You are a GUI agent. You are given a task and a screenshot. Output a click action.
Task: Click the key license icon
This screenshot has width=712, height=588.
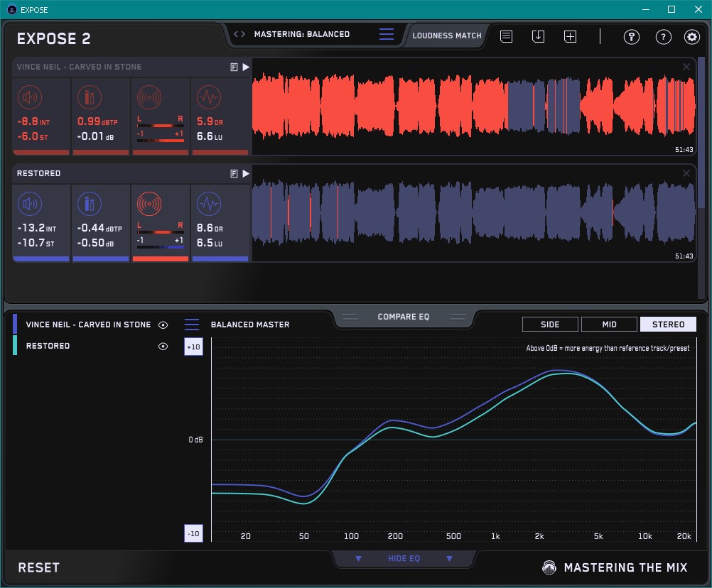click(x=632, y=37)
